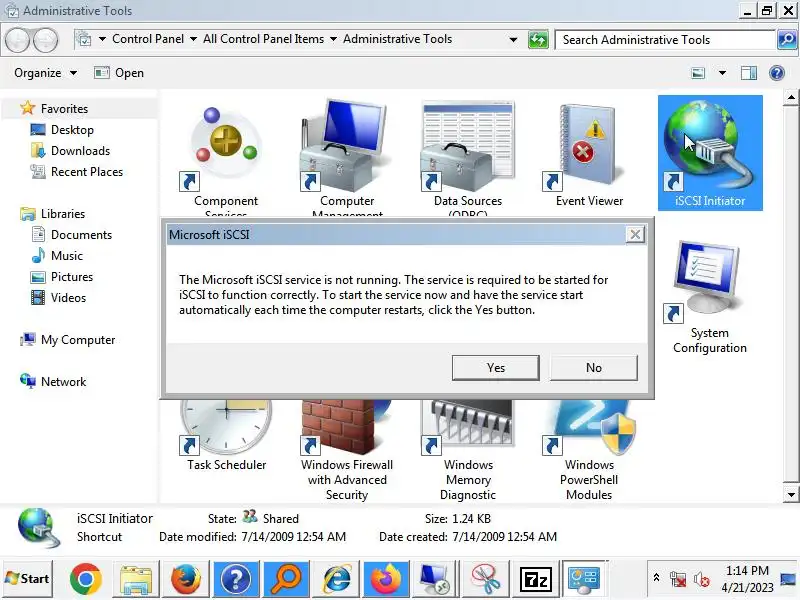
Task: Open the Start menu
Action: [27, 579]
